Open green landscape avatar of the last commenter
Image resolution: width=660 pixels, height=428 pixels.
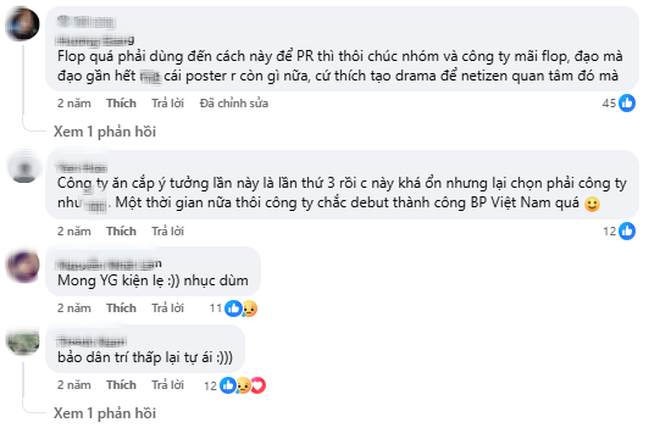(23, 341)
